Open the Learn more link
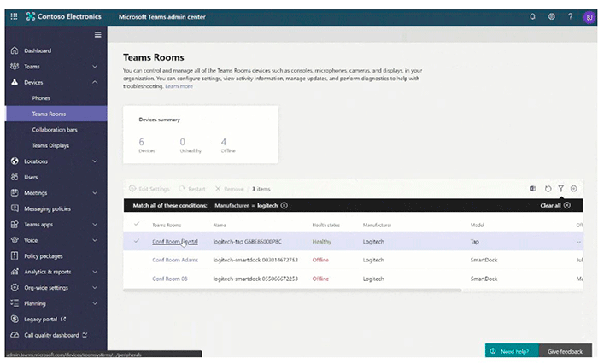 (179, 86)
